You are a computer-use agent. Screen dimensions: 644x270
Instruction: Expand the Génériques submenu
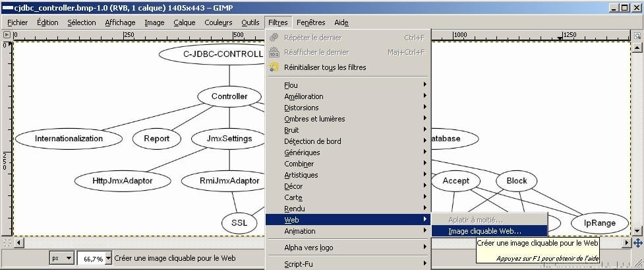pos(348,152)
